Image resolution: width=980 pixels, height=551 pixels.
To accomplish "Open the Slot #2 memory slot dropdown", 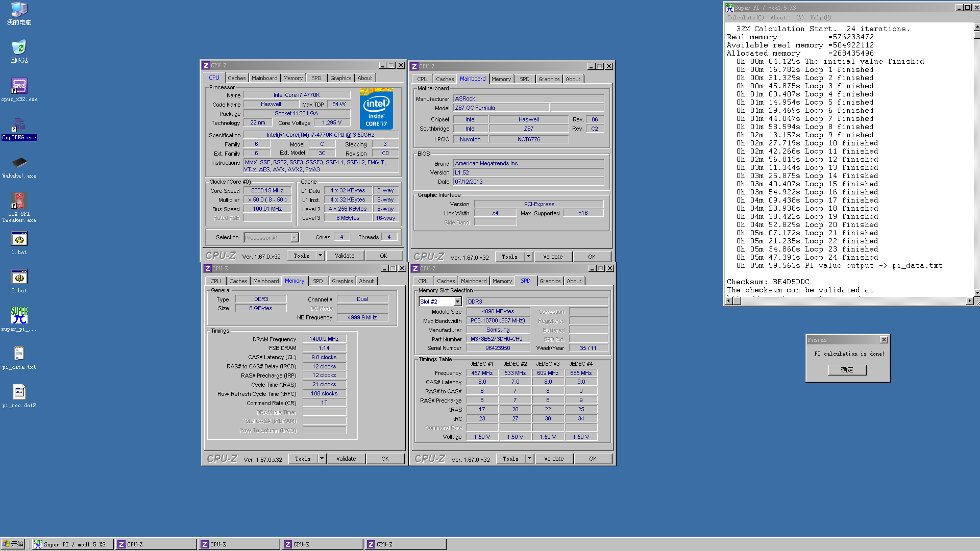I will point(457,302).
